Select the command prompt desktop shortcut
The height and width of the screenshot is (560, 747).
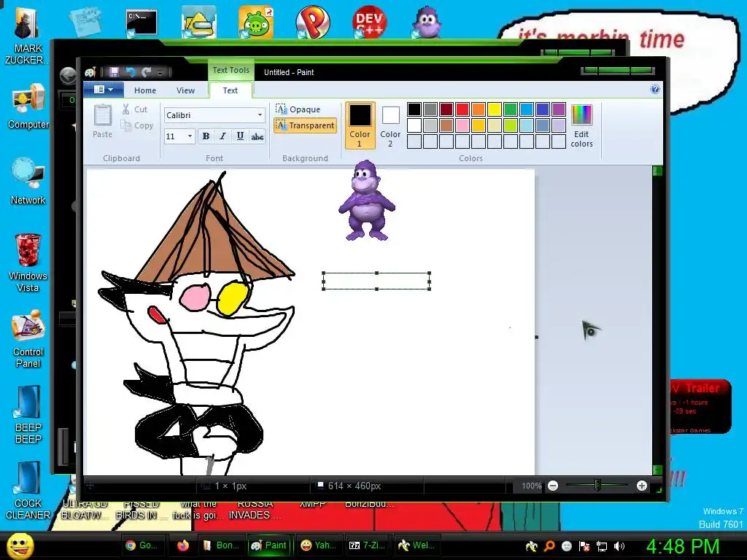coord(142,23)
